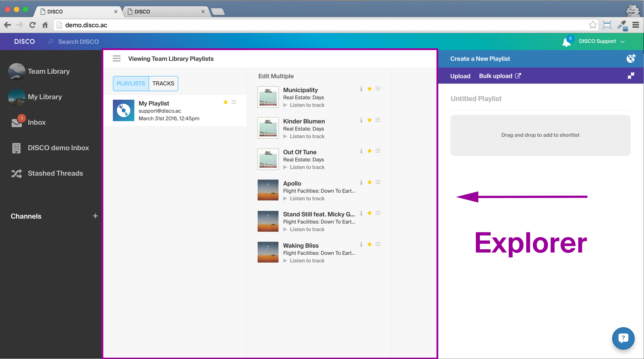Add a channel with the plus icon
The width and height of the screenshot is (644, 359).
(x=95, y=216)
